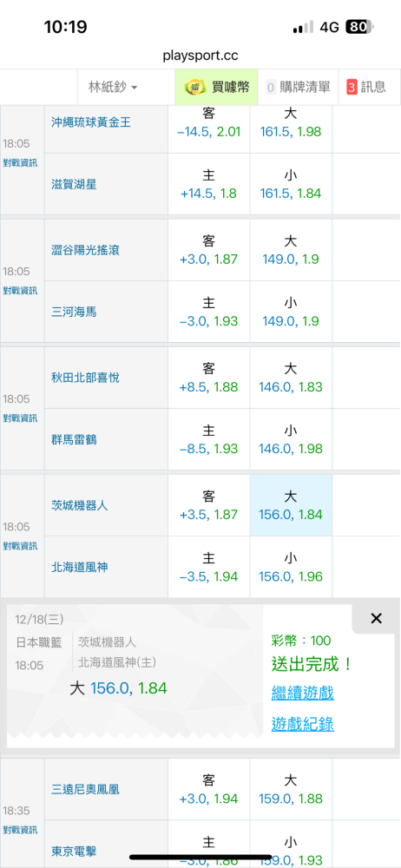This screenshot has height=868, width=401.
Task: Open the 購牌清單 tab
Action: pos(298,87)
